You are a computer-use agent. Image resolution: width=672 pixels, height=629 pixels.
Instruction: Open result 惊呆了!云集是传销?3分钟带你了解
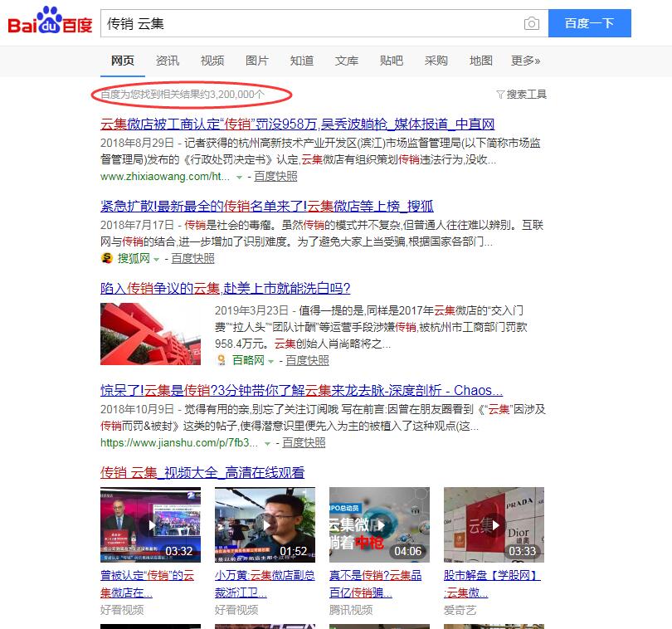[302, 391]
